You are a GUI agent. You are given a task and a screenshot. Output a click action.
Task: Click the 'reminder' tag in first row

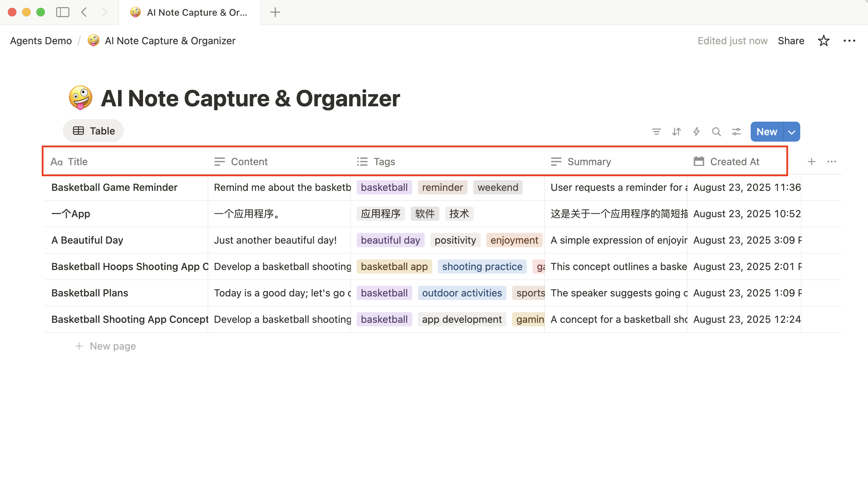pos(443,187)
